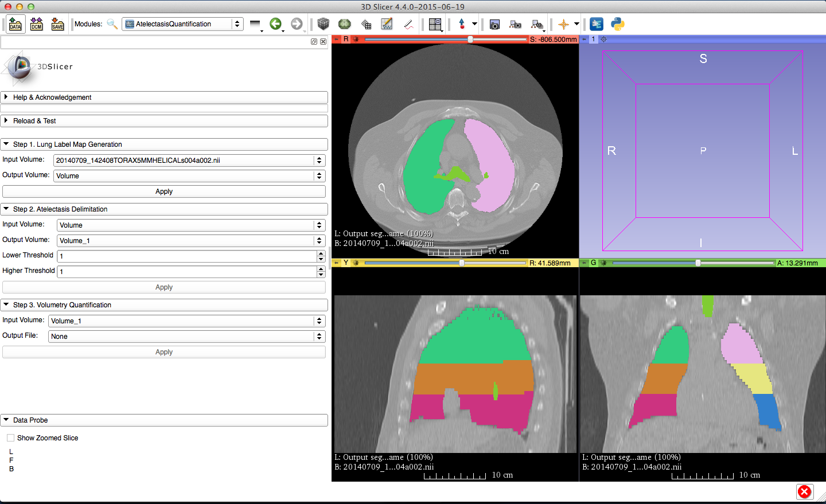Open the Step 3 Output File dropdown

click(186, 337)
